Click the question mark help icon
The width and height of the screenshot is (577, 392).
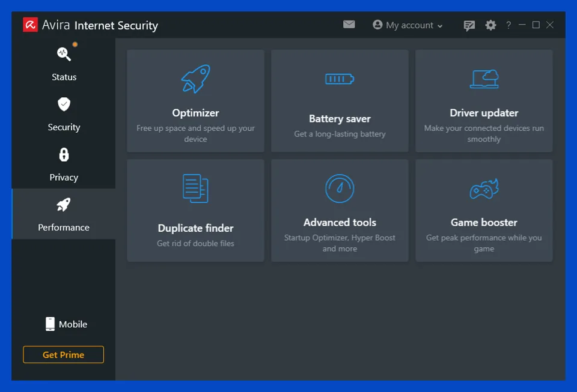point(508,25)
